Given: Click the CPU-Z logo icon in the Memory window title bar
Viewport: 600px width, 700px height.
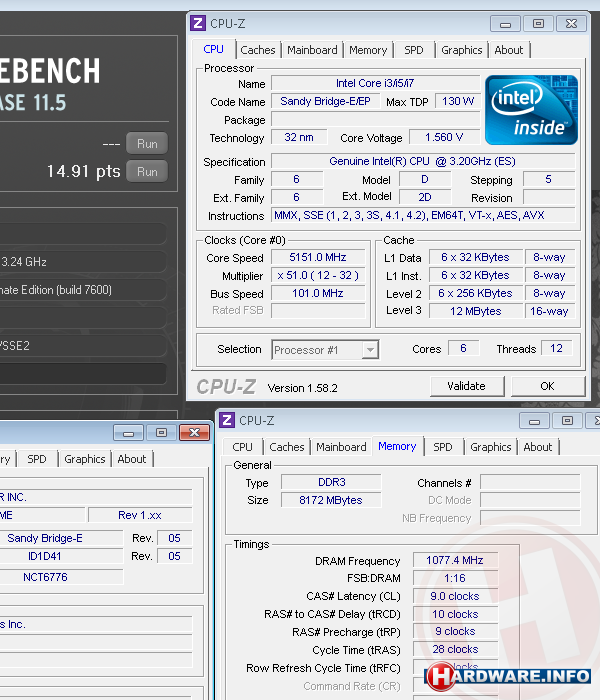Looking at the screenshot, I should (x=227, y=420).
